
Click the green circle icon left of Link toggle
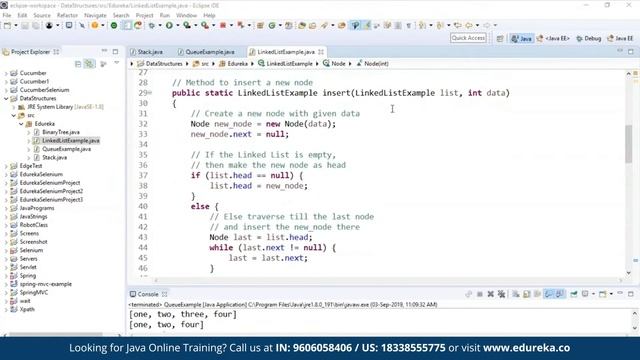[x=114, y=25]
